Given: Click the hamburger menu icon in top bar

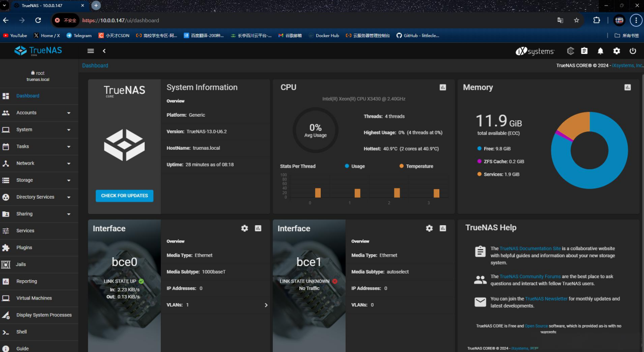Looking at the screenshot, I should pyautogui.click(x=91, y=51).
